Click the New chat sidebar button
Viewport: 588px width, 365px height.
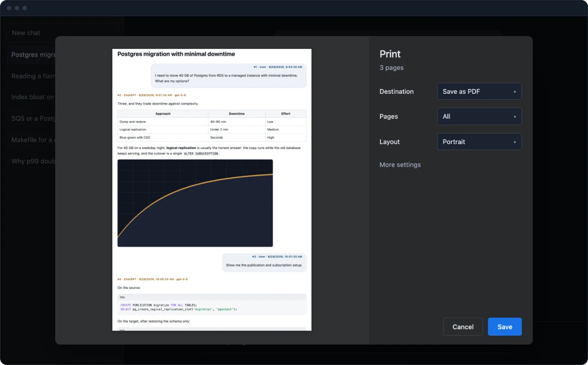(62, 33)
